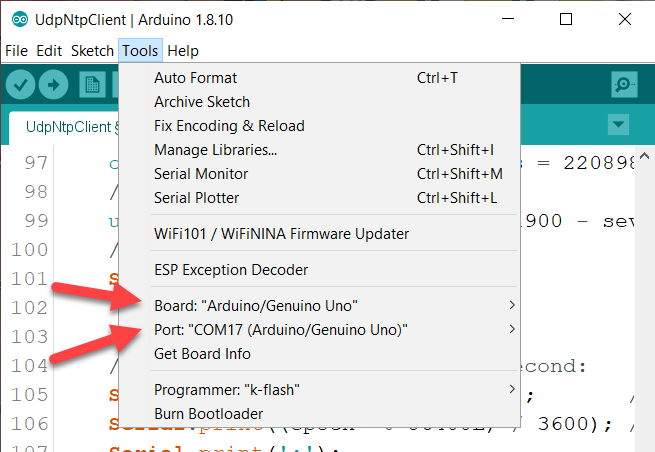The image size is (655, 452).
Task: Select Archive Sketch
Action: pyautogui.click(x=319, y=102)
